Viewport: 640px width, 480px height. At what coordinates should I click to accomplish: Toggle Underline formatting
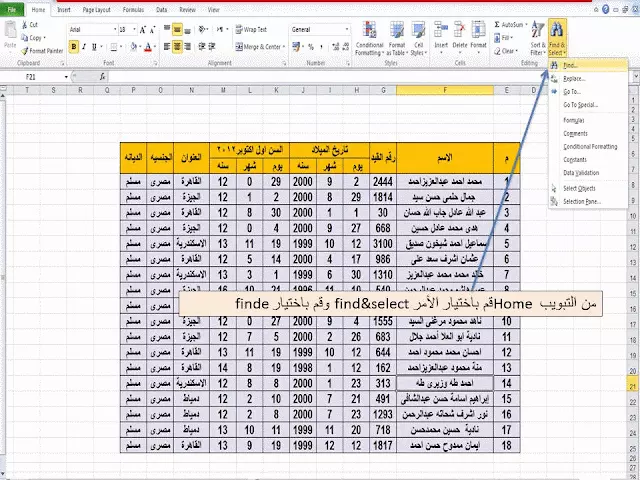point(94,47)
